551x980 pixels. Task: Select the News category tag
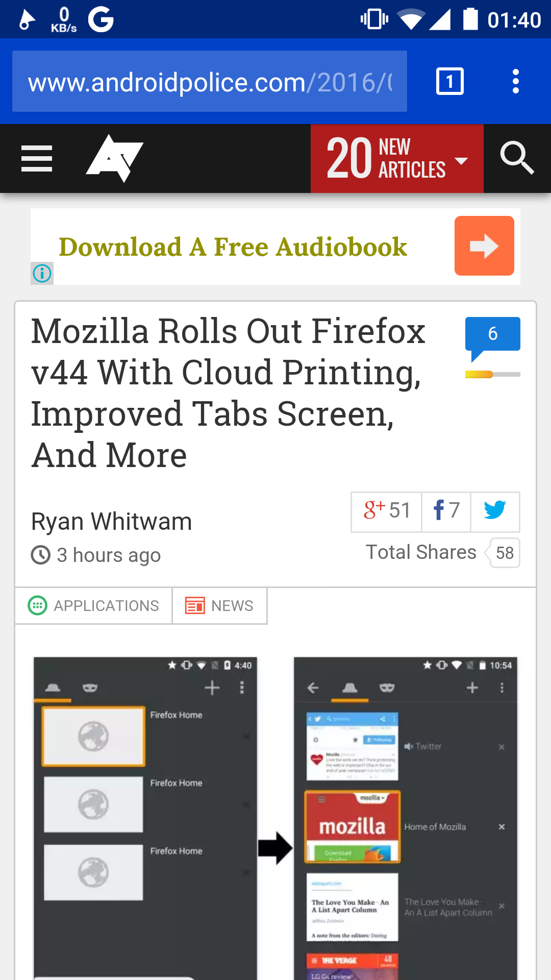coord(219,606)
